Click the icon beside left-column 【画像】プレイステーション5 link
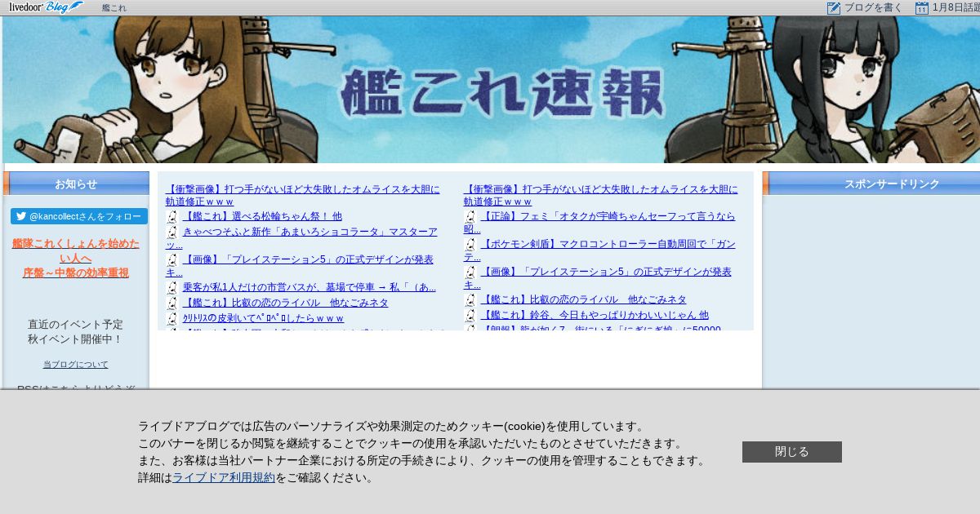Screen dimensions: 980x514 [x=172, y=259]
